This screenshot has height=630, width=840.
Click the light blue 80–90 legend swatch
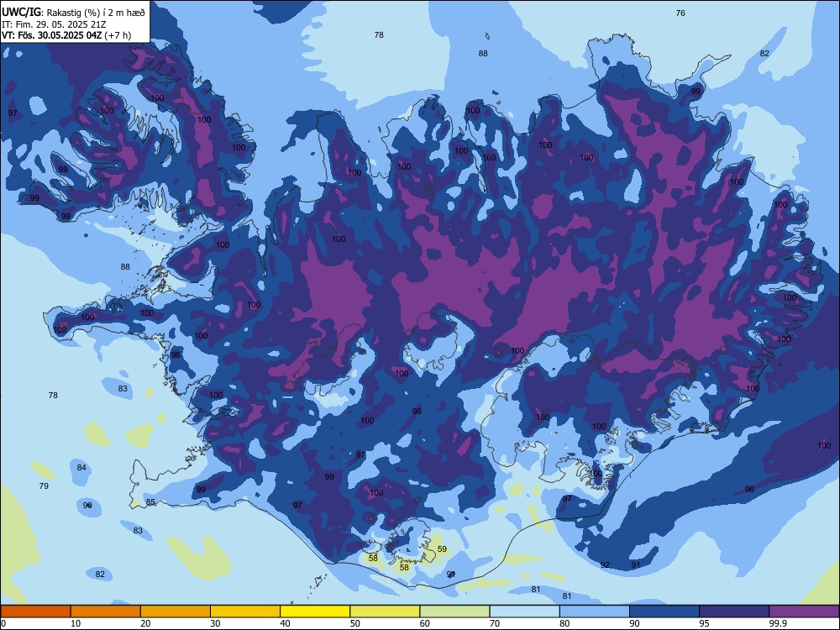595,612
